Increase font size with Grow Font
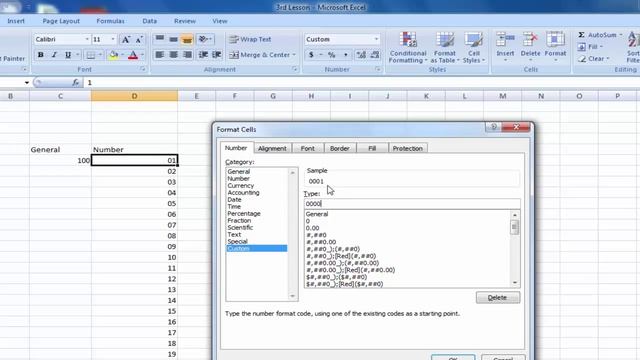The width and height of the screenshot is (640, 360). tap(126, 40)
